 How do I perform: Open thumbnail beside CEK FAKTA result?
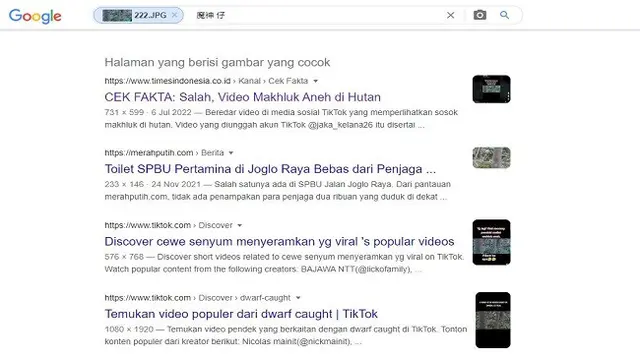point(491,89)
